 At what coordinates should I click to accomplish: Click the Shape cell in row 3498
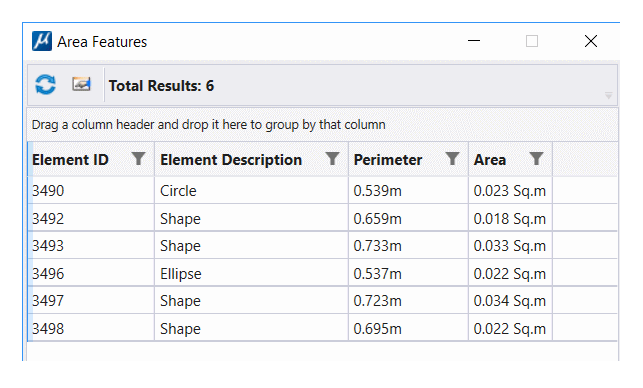[x=251, y=328]
